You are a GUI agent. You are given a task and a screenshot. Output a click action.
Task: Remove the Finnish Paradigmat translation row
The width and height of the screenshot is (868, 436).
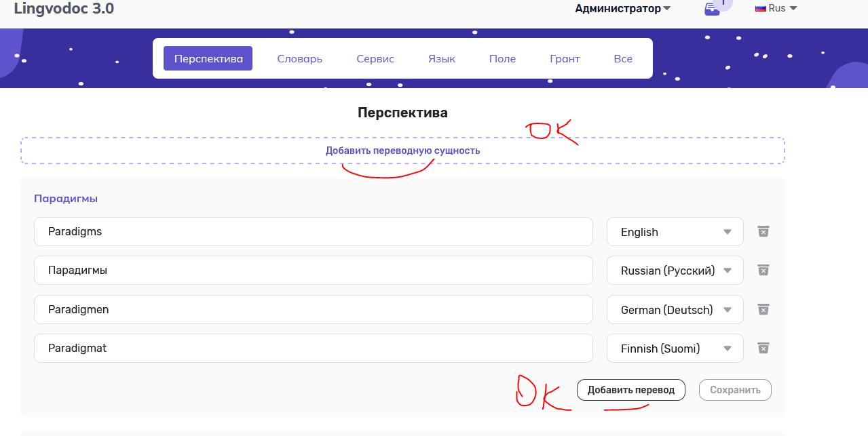pyautogui.click(x=763, y=348)
